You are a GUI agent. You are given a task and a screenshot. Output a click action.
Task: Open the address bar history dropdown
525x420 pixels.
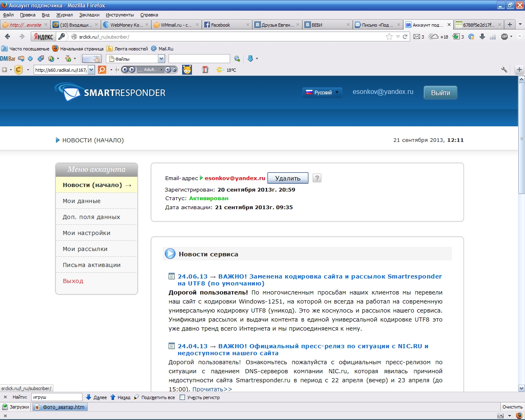pyautogui.click(x=397, y=37)
